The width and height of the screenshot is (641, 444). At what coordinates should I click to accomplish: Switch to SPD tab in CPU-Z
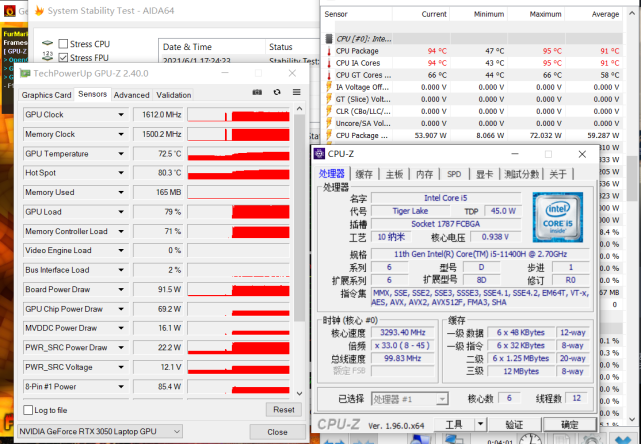454,174
